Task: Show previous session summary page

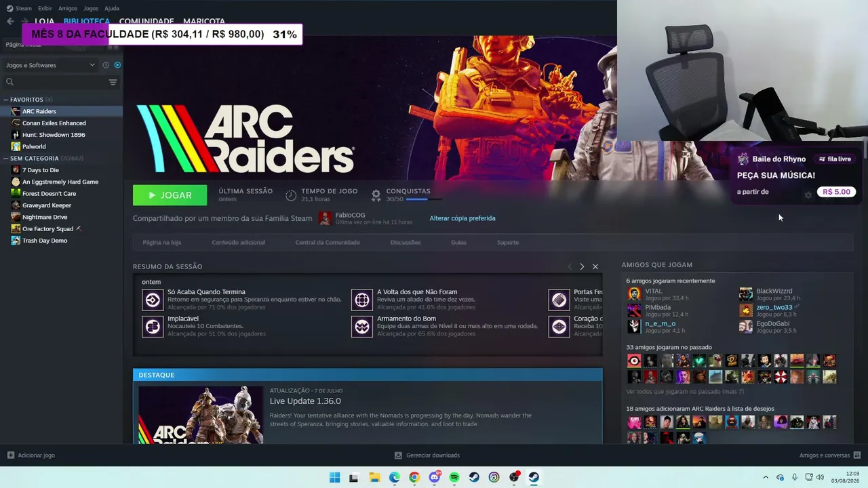Action: 570,267
